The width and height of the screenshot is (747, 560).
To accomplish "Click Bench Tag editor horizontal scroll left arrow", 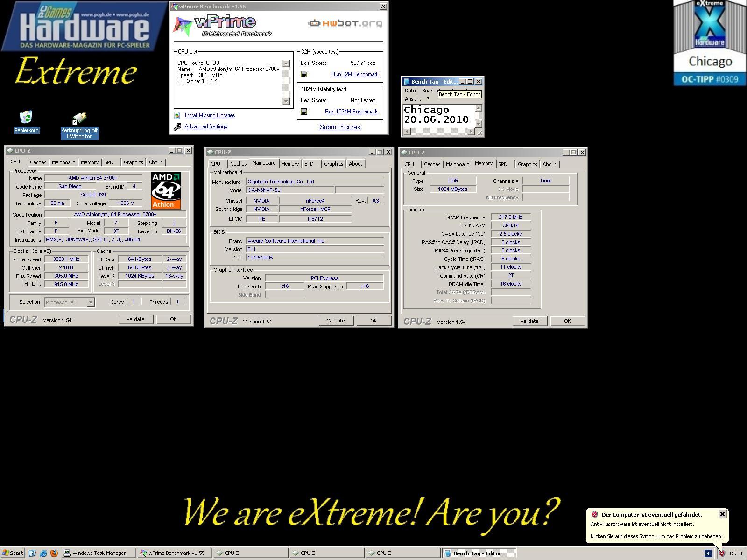I will tap(407, 132).
